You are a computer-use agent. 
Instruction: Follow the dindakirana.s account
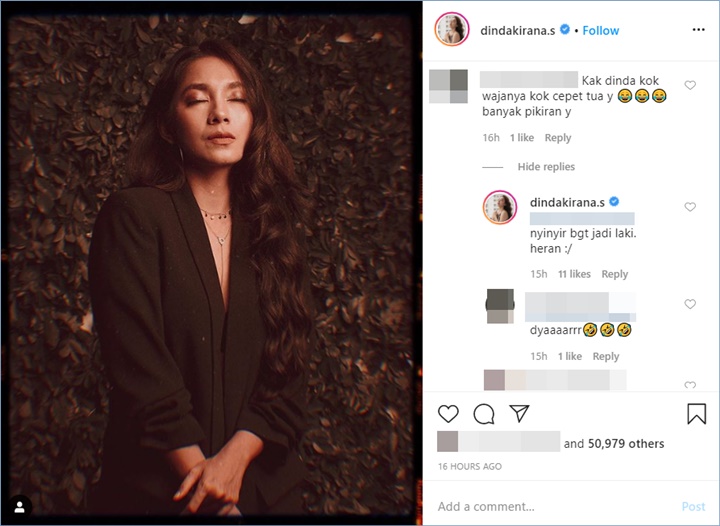601,31
